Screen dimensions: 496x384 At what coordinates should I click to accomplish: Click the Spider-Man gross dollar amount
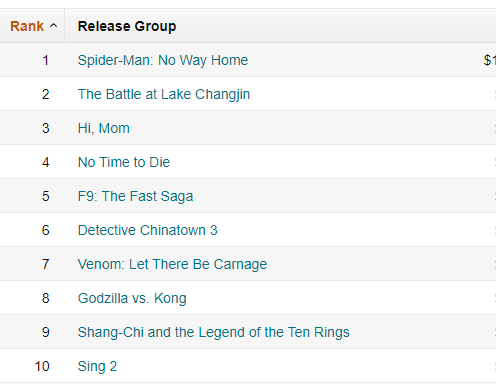tap(490, 60)
